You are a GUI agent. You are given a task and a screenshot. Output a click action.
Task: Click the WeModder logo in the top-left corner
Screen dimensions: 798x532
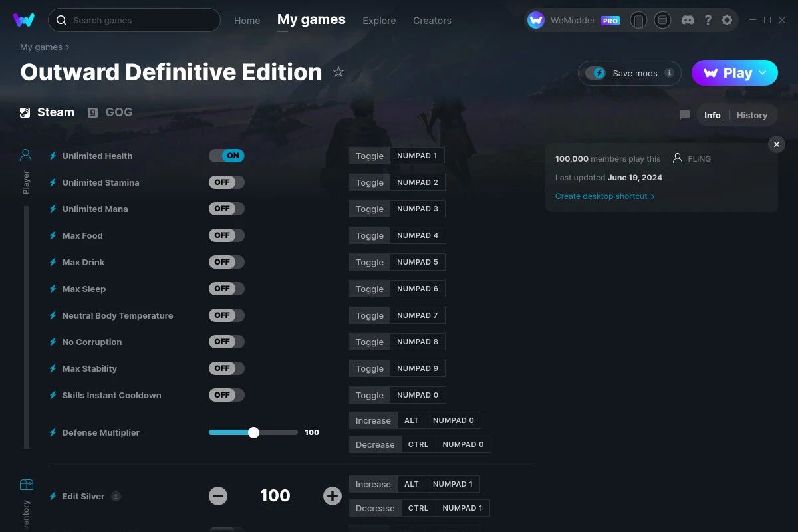(24, 20)
